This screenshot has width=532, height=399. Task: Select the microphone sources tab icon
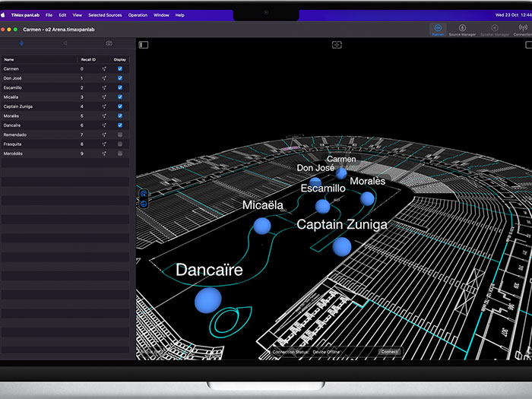point(21,43)
